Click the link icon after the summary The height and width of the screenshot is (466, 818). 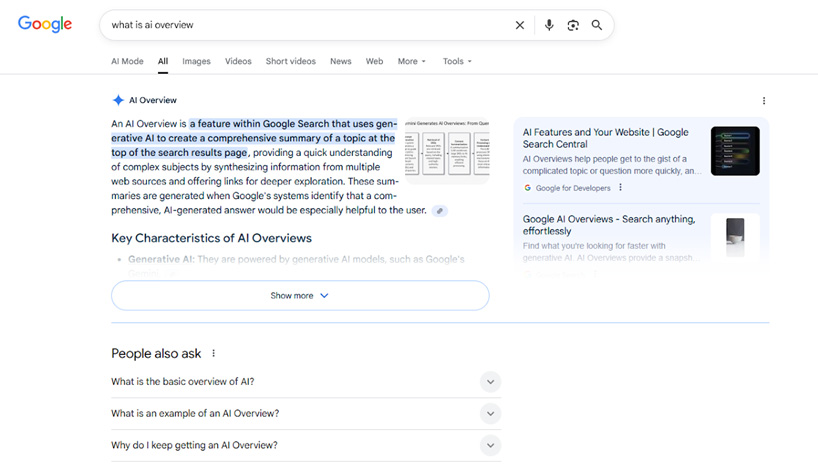(x=440, y=211)
